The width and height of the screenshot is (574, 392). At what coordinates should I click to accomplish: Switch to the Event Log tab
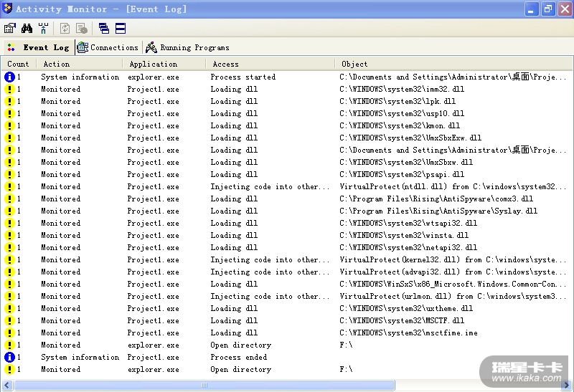coord(38,47)
